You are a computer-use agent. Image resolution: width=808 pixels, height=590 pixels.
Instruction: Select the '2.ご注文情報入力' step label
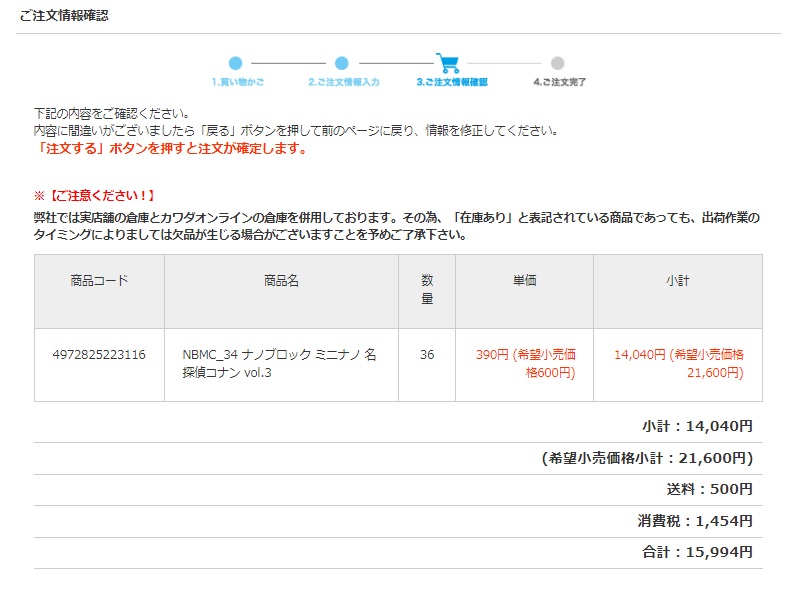(343, 82)
